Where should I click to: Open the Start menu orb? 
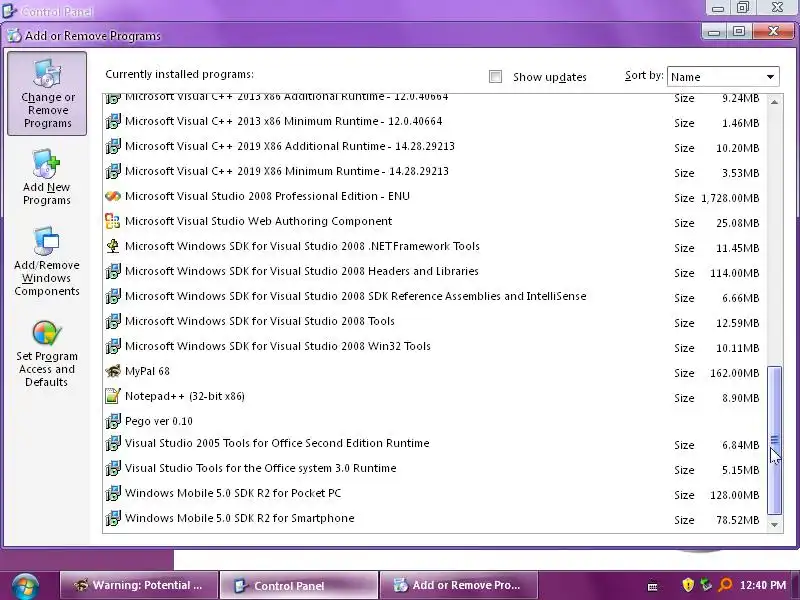click(x=25, y=586)
